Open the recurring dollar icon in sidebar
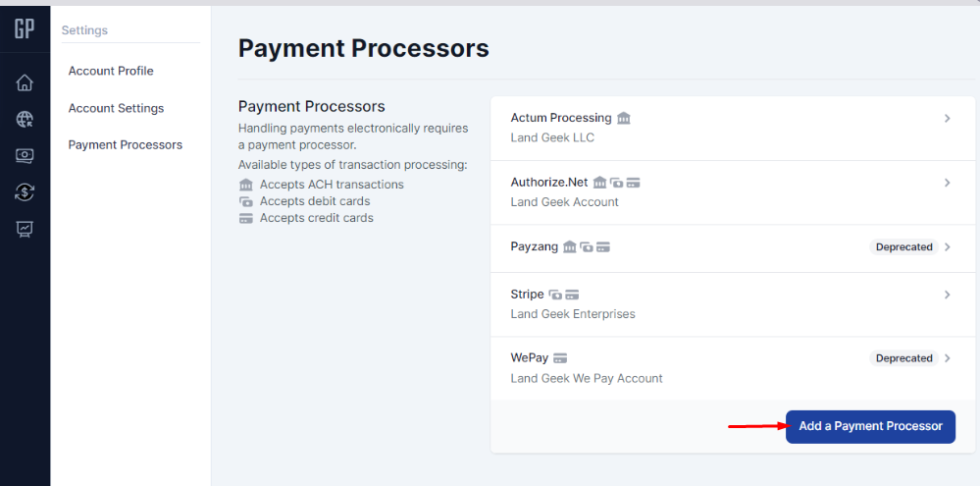 (x=25, y=192)
